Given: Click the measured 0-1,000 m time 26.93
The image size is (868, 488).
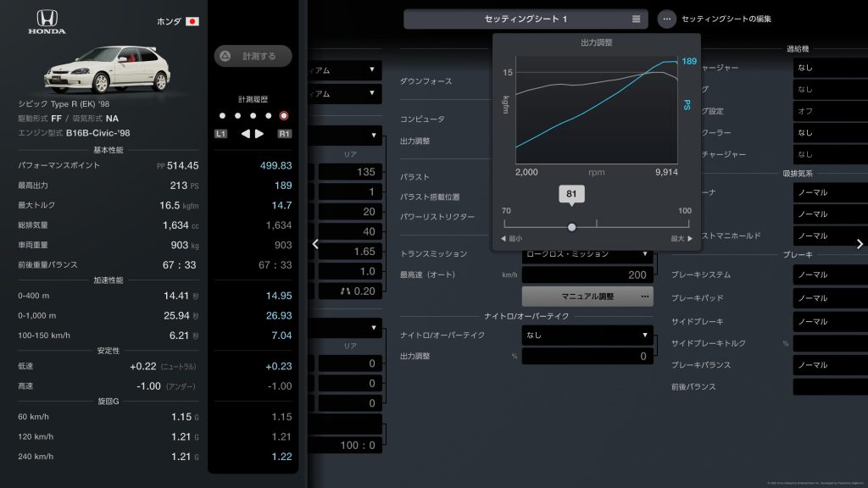Looking at the screenshot, I should coord(279,315).
